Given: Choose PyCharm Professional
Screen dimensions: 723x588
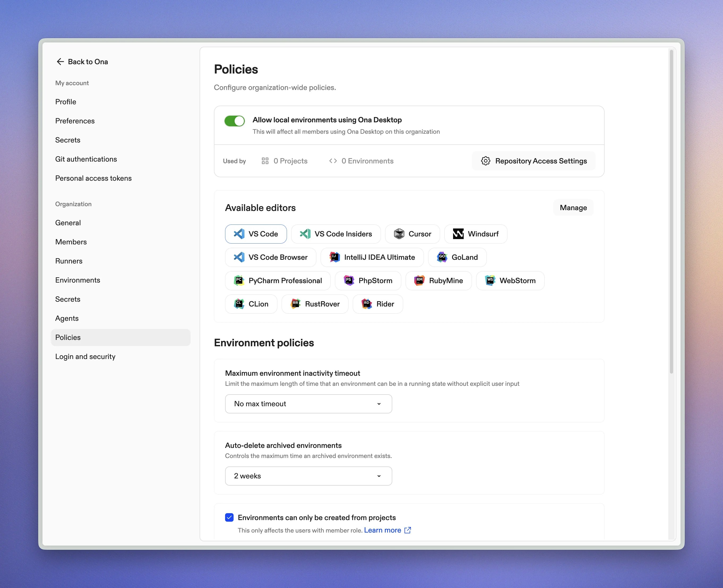Looking at the screenshot, I should pyautogui.click(x=278, y=280).
